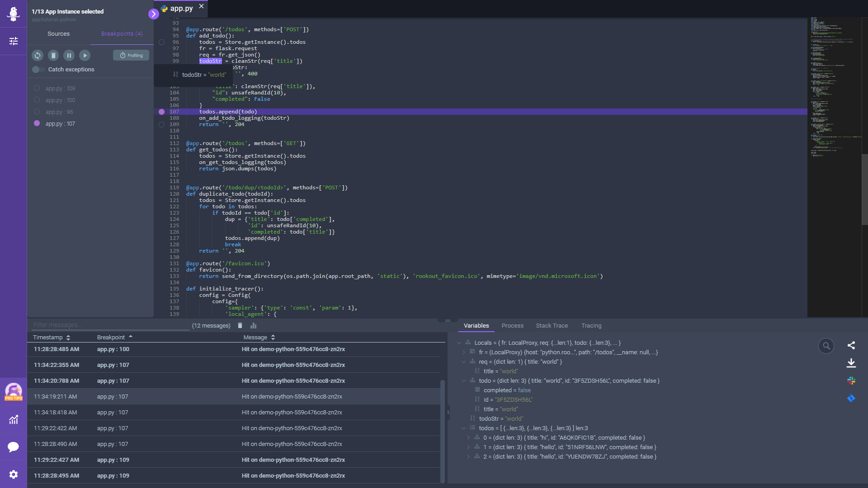Toggle breakpoint marker on line 96 gutter
The image size is (868, 488).
point(161,42)
